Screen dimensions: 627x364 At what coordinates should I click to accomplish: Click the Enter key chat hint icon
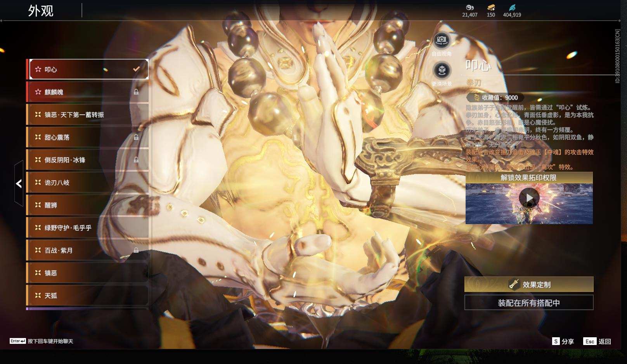point(18,341)
